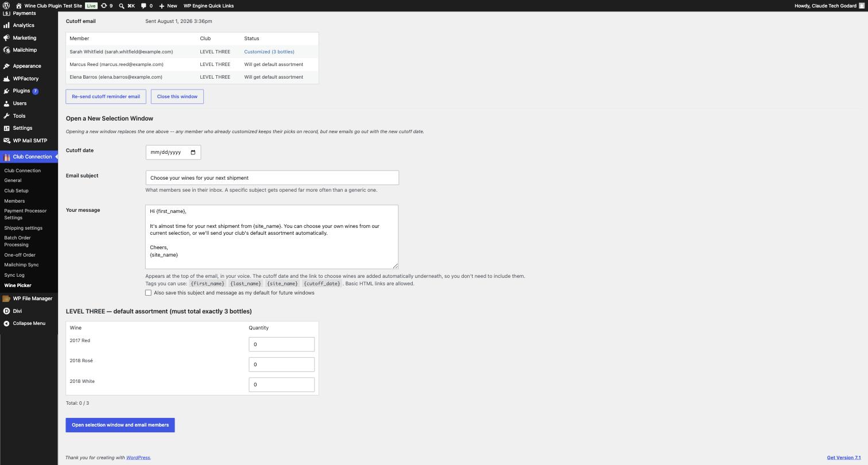Click the Plugins plug icon
This screenshot has height=465, width=868.
click(x=6, y=91)
